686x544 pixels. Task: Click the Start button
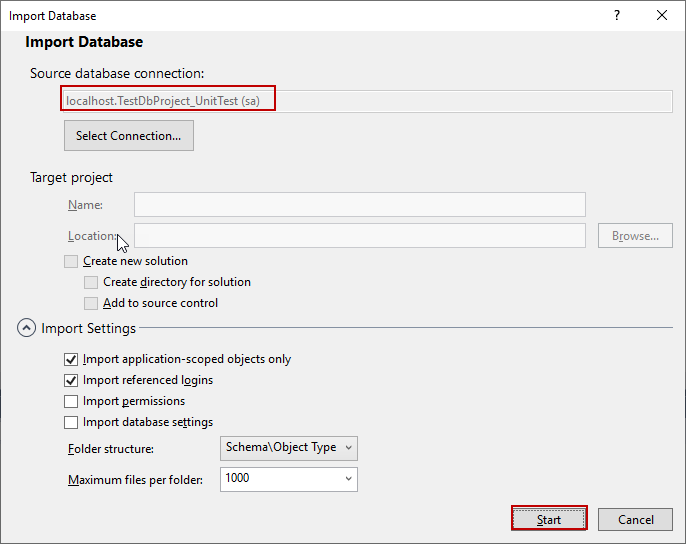click(549, 519)
